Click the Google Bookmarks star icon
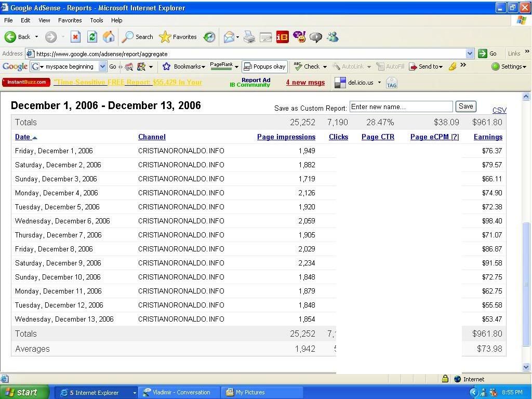Screen dimensions: 532x399 click(166, 66)
